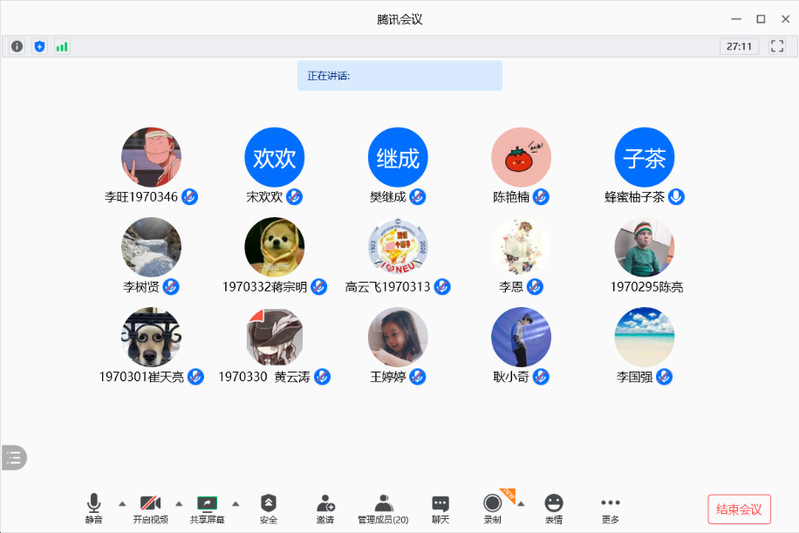Enter full screen mode icon

777,46
